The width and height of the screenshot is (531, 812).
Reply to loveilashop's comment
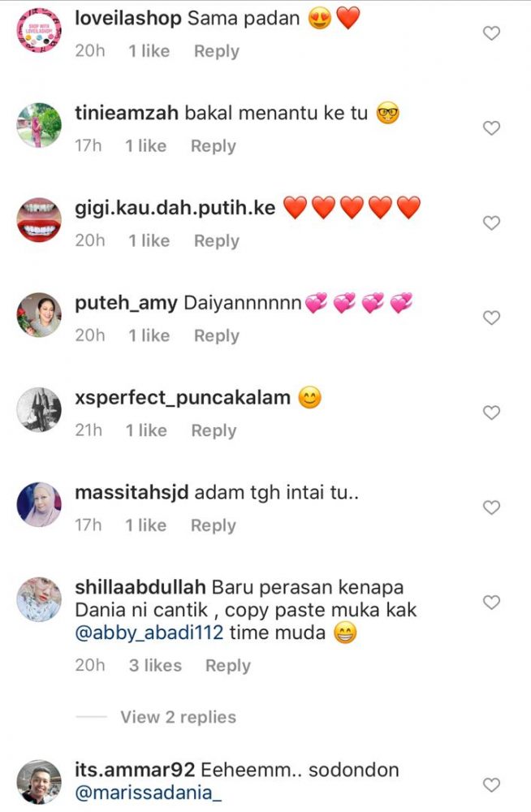217,51
